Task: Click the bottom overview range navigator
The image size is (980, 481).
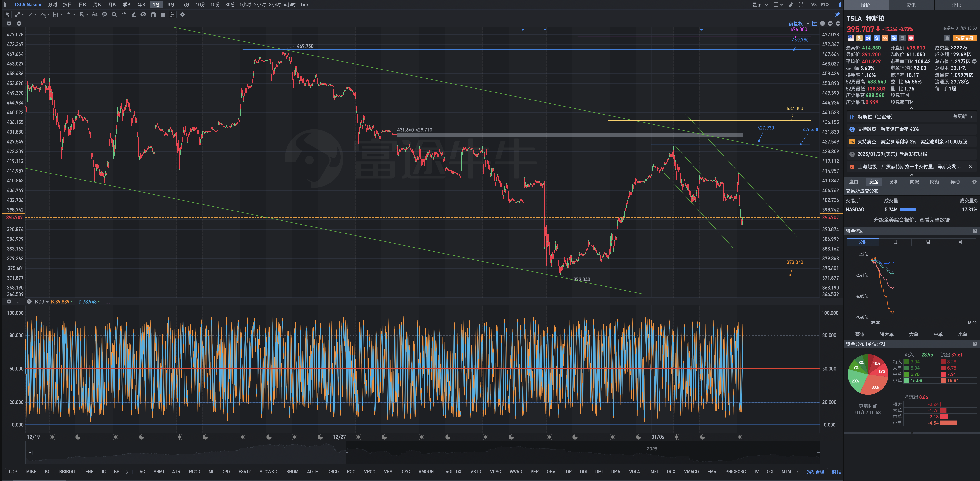Action: tap(422, 453)
